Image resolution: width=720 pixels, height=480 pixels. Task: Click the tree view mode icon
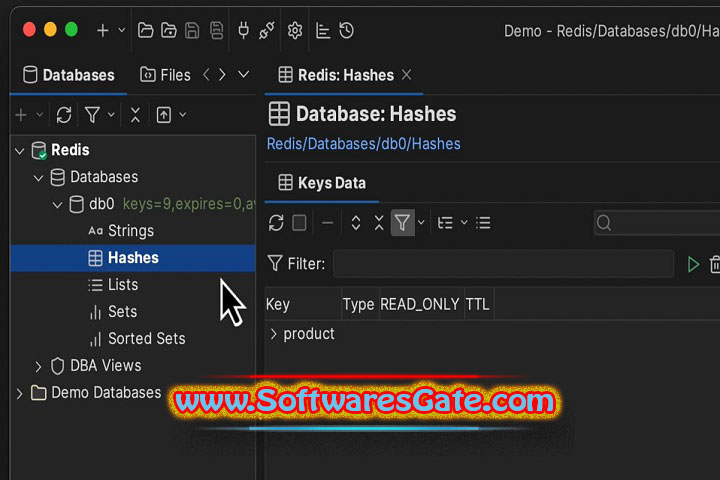[445, 223]
